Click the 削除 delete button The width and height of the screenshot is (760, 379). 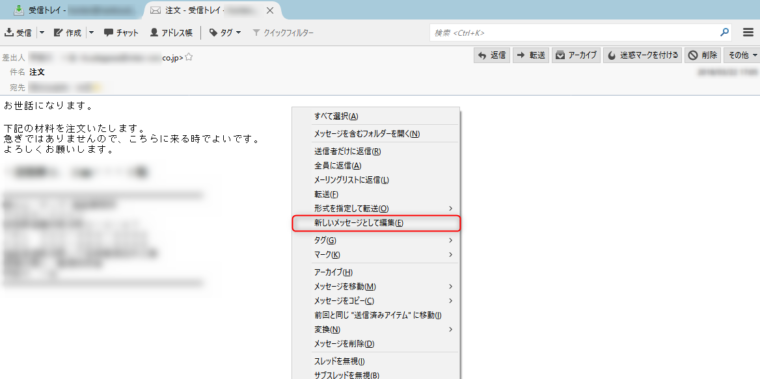click(703, 55)
